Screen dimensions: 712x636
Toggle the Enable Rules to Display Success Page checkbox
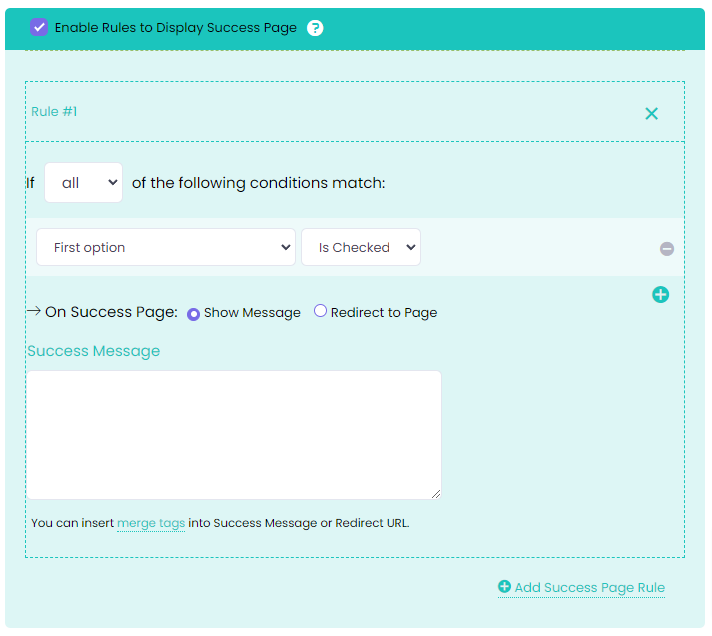[x=39, y=27]
